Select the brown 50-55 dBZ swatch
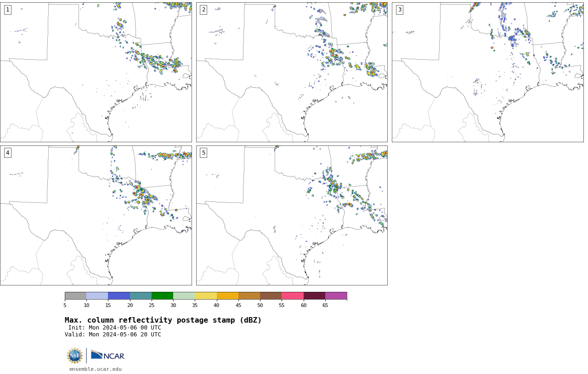 (x=271, y=296)
